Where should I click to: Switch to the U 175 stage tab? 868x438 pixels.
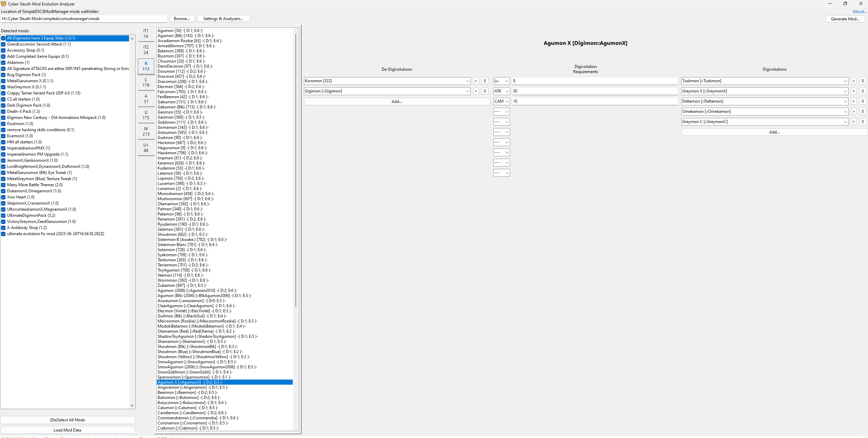[146, 115]
